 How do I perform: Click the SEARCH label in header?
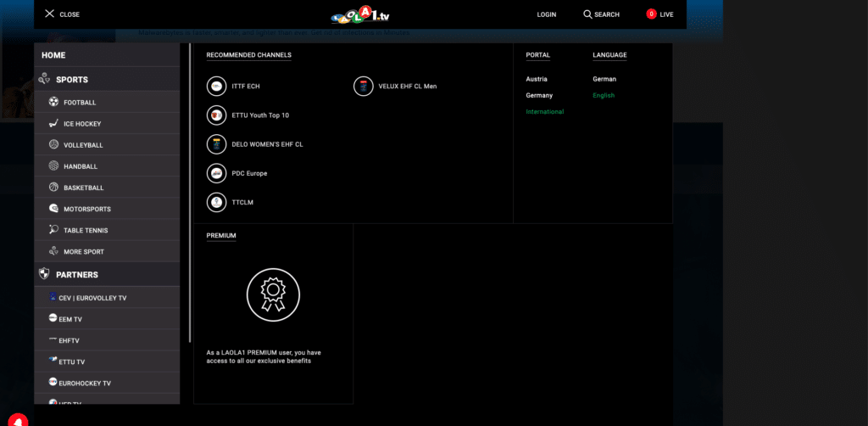pyautogui.click(x=607, y=14)
